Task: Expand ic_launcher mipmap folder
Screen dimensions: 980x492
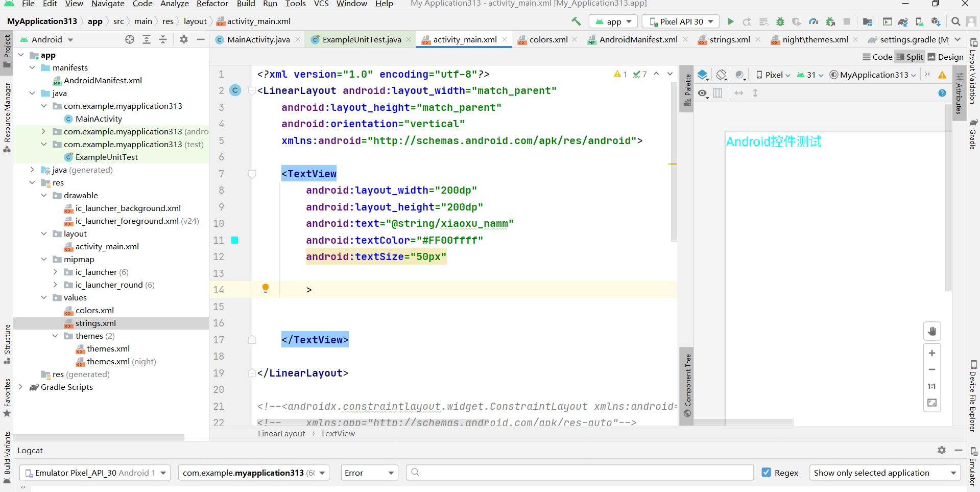Action: click(x=55, y=272)
